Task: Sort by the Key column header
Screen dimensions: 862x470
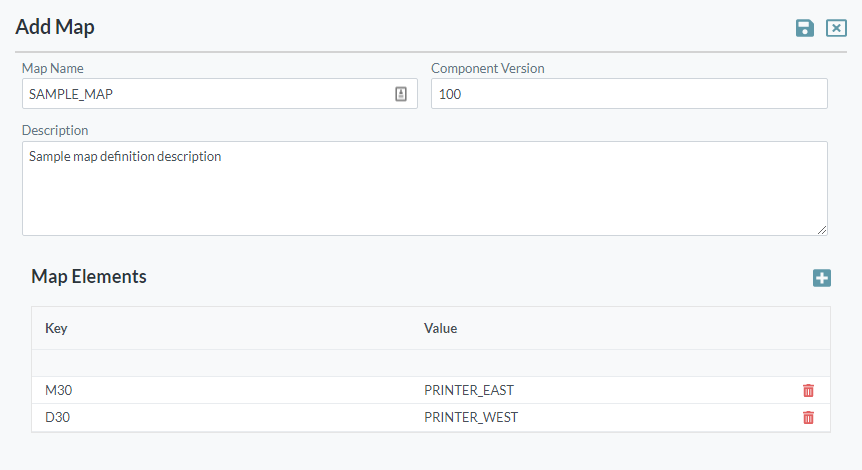Action: pyautogui.click(x=56, y=328)
